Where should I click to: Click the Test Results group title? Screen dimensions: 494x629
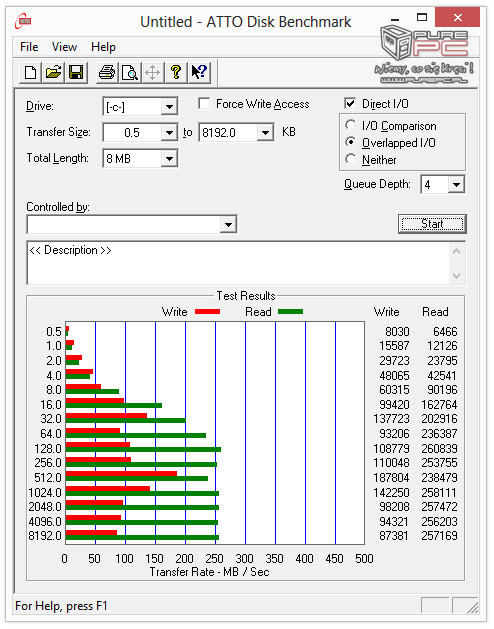[x=246, y=296]
